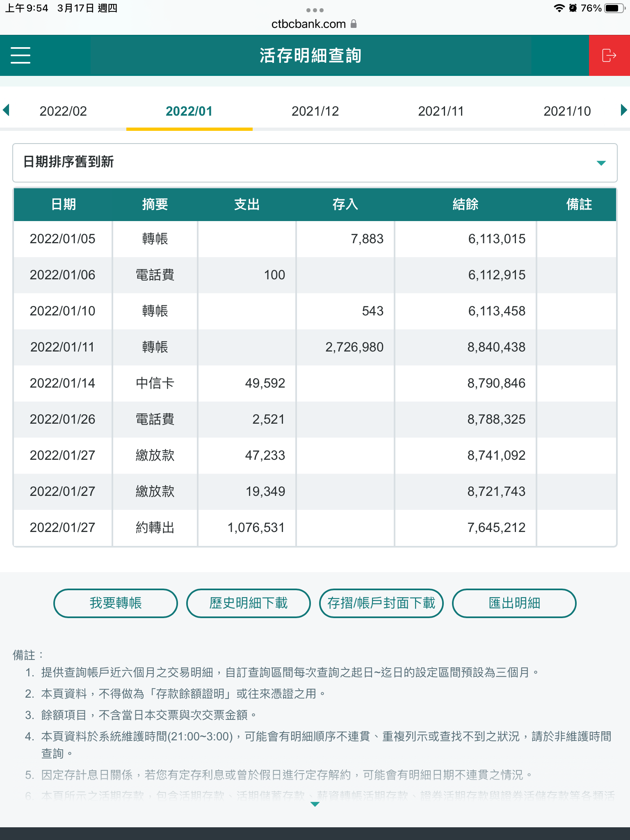630x840 pixels.
Task: Click the 我要轉帳 button
Action: [x=115, y=603]
